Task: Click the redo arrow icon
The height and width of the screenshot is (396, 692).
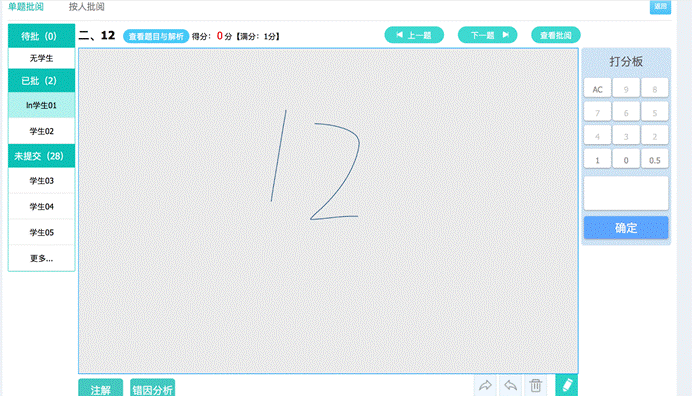Action: [x=485, y=385]
